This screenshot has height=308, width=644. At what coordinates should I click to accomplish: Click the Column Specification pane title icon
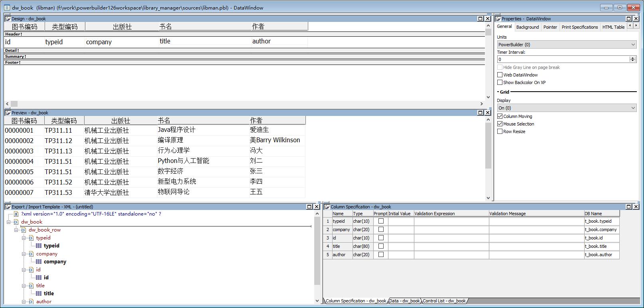point(327,207)
